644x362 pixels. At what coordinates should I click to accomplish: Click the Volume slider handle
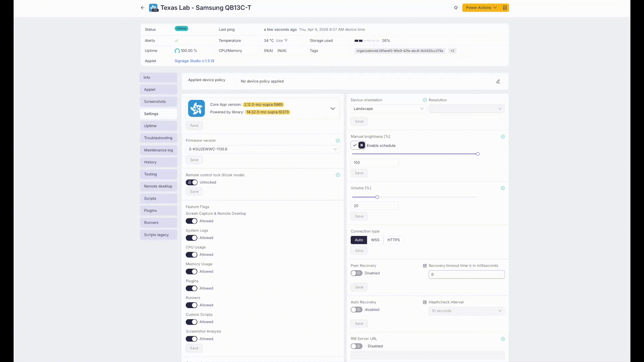377,197
